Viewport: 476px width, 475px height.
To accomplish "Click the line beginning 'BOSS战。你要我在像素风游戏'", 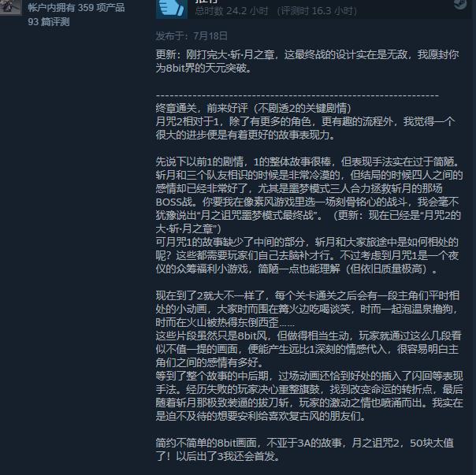I will click(x=307, y=202).
